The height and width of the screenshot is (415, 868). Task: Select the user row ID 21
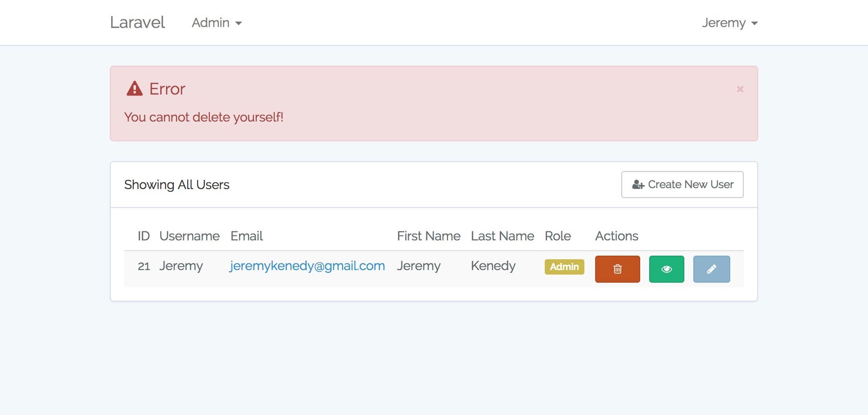click(x=434, y=269)
